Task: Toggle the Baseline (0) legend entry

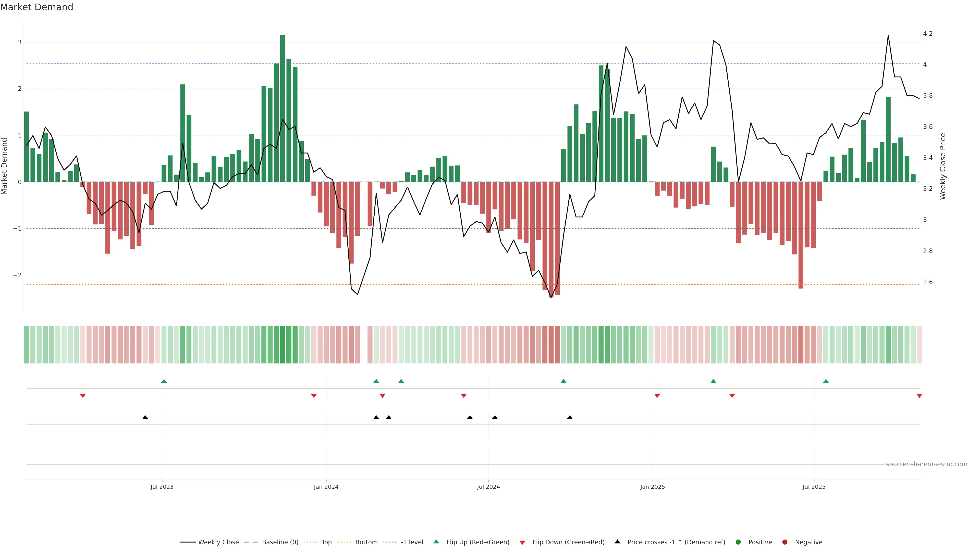Action: [x=280, y=542]
